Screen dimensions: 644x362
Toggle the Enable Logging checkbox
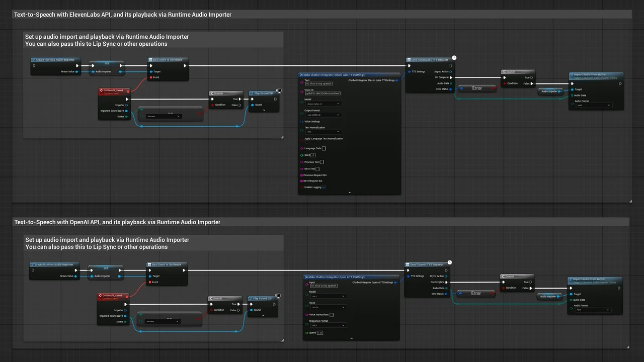(324, 187)
